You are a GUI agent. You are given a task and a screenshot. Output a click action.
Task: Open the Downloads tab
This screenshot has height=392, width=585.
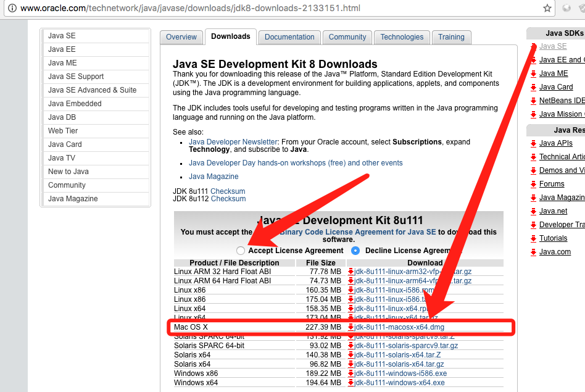231,36
